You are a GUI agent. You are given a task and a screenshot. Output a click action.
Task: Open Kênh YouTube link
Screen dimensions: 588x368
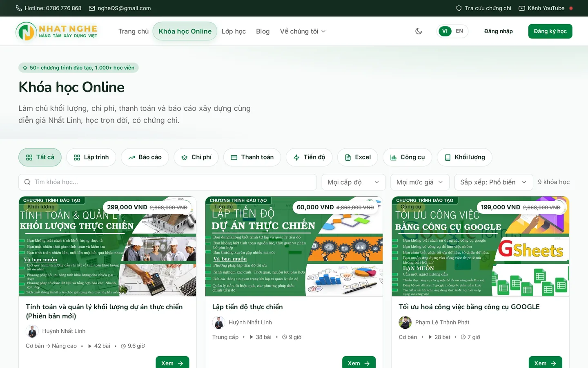click(x=546, y=8)
